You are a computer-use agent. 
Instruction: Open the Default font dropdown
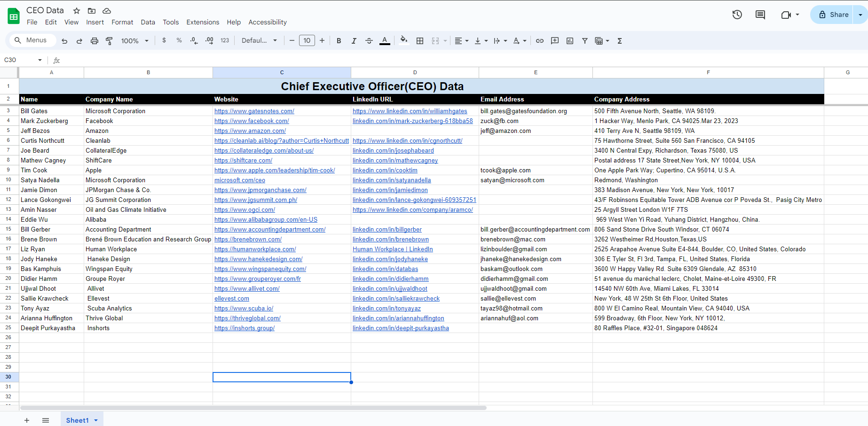click(x=260, y=41)
